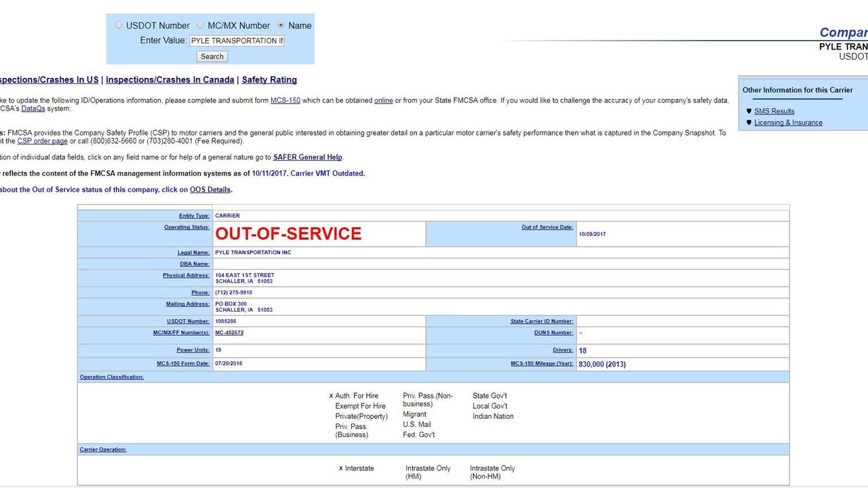Follow the 'online' link

click(x=383, y=100)
